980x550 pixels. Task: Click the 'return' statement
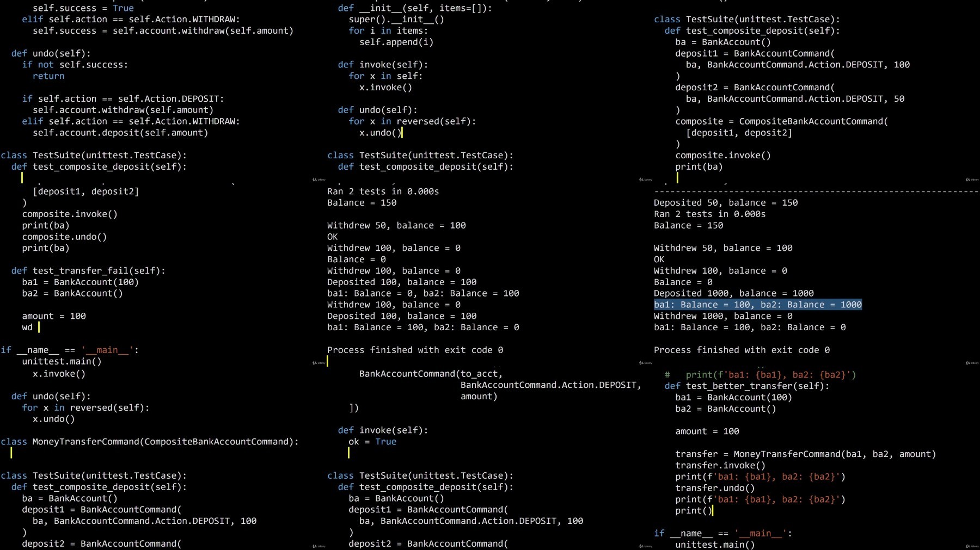tap(48, 76)
